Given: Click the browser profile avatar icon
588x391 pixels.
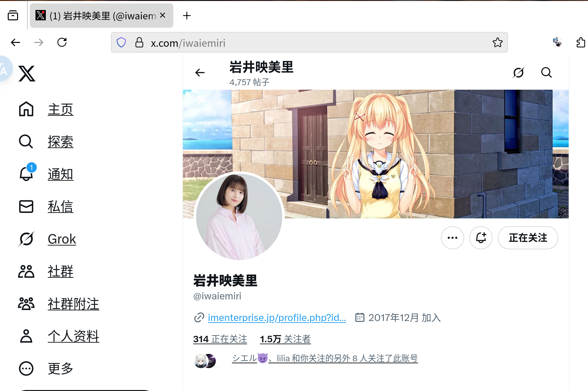Looking at the screenshot, I should pyautogui.click(x=557, y=42).
